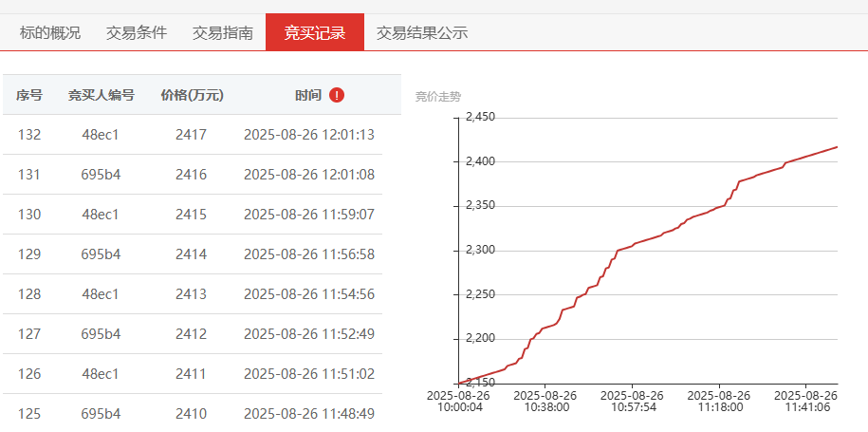868x432 pixels.
Task: Click bidder 695b4 in row 127
Action: click(x=101, y=334)
